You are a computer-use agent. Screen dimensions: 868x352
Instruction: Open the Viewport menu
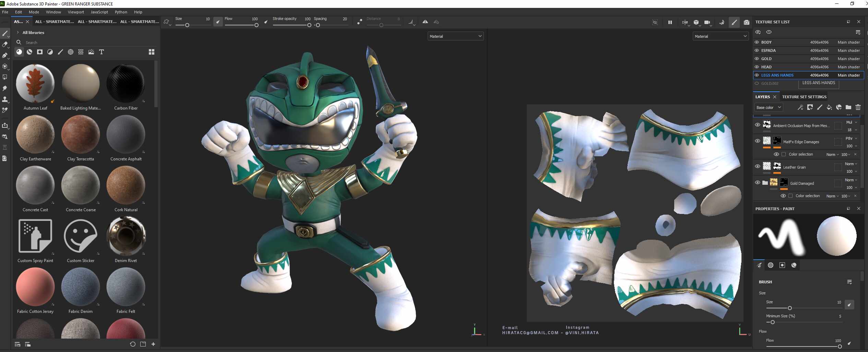pos(76,12)
